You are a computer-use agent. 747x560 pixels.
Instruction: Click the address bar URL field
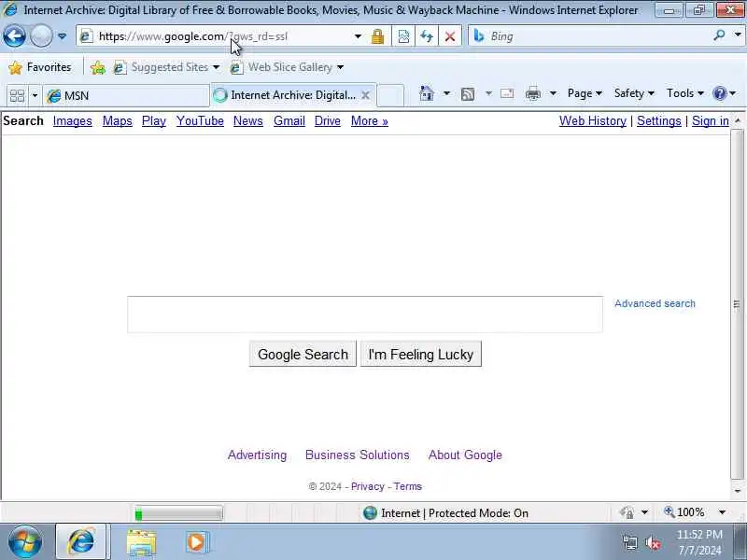215,36
